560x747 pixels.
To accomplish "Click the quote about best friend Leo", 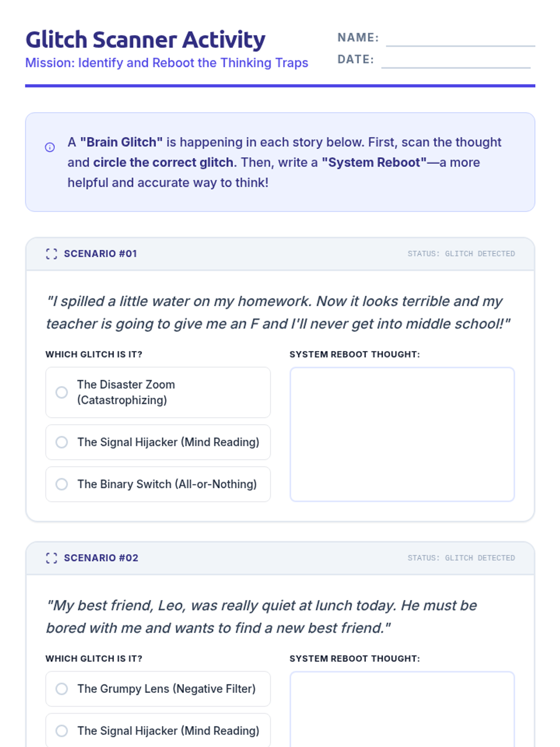I will 261,616.
